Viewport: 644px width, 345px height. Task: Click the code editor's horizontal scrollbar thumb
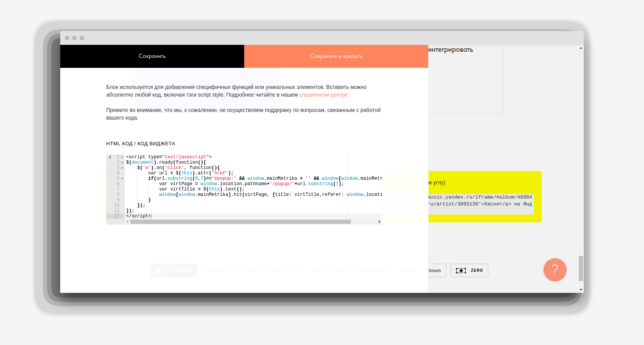tap(240, 222)
